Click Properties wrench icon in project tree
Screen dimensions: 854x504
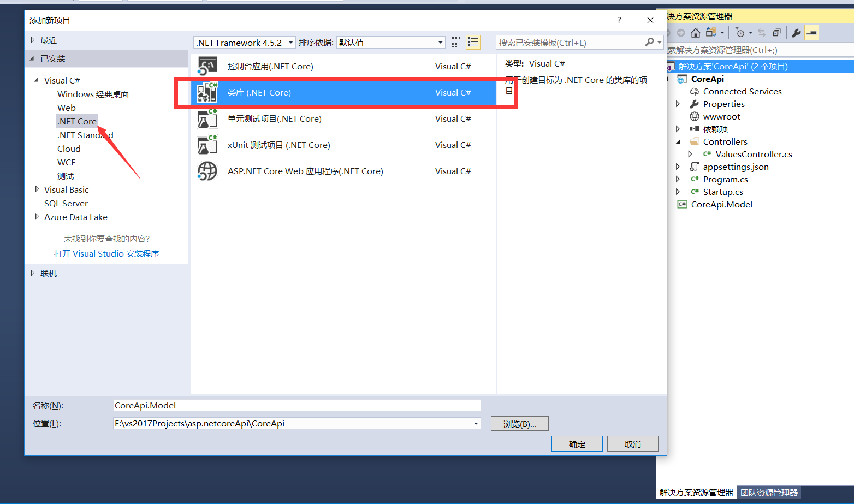click(x=695, y=104)
